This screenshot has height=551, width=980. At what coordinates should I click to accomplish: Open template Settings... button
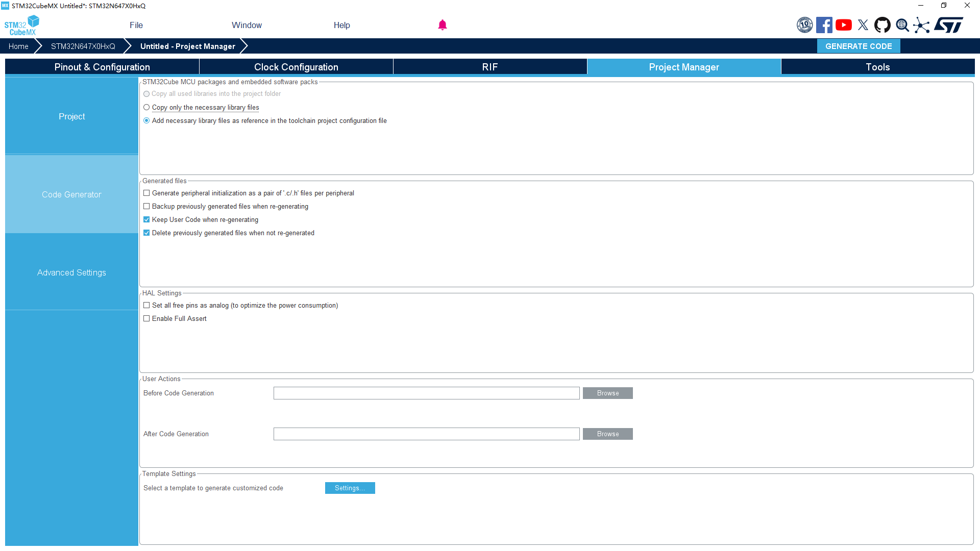point(350,488)
